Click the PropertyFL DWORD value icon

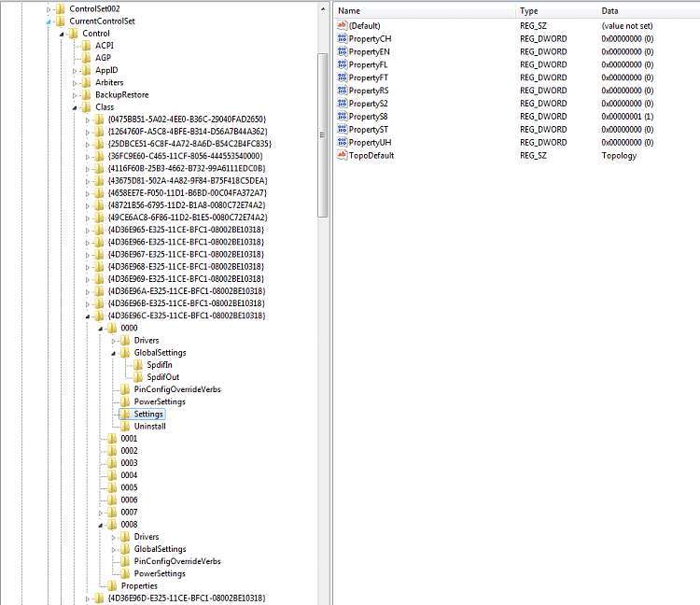point(342,64)
